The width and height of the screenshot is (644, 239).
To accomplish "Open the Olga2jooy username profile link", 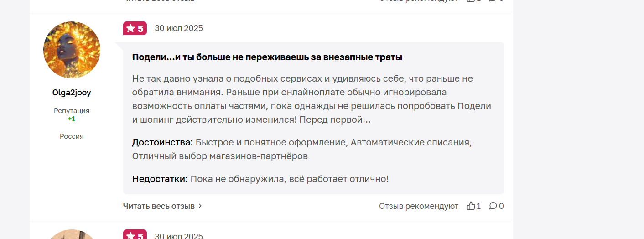I will click(x=72, y=93).
